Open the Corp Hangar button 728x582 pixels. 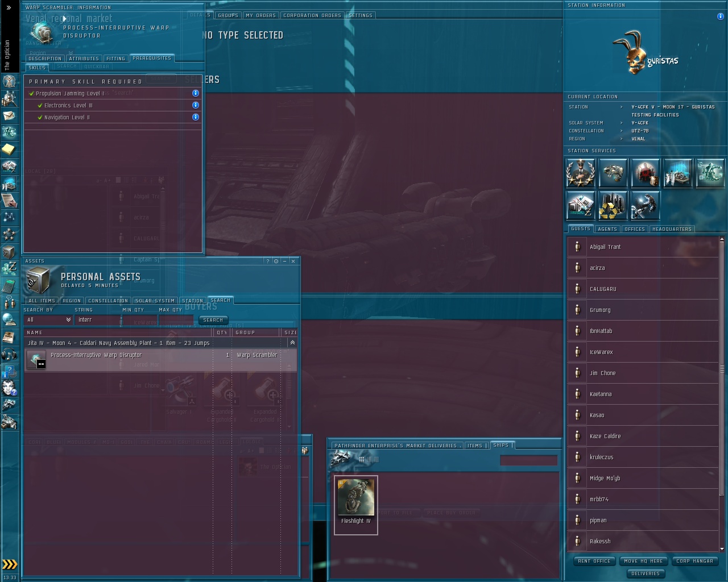pos(694,561)
